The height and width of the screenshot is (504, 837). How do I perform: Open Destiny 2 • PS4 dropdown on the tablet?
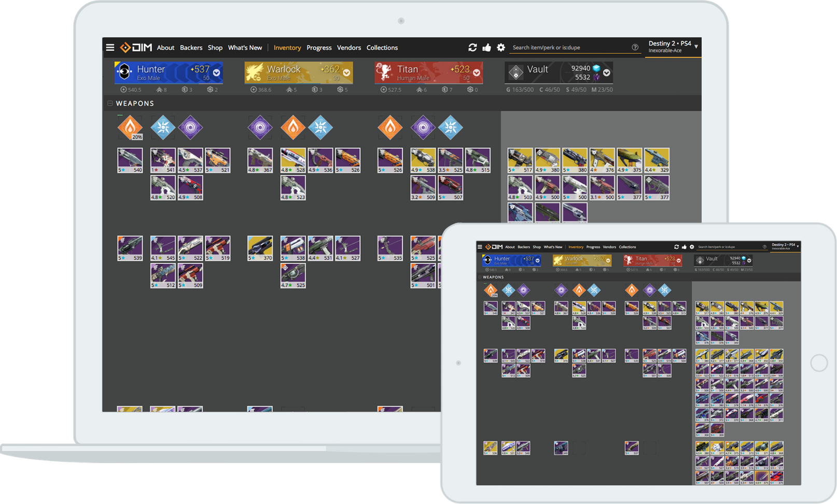786,246
